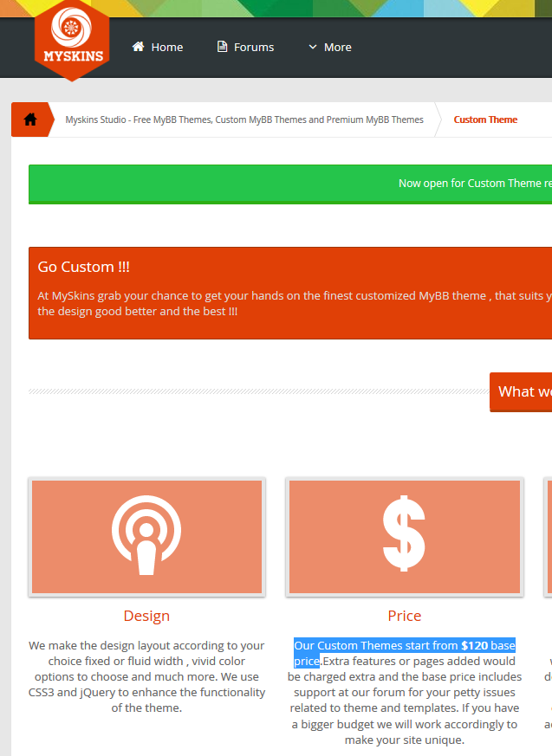Click the Forums document icon
This screenshot has width=552, height=756.
(222, 46)
